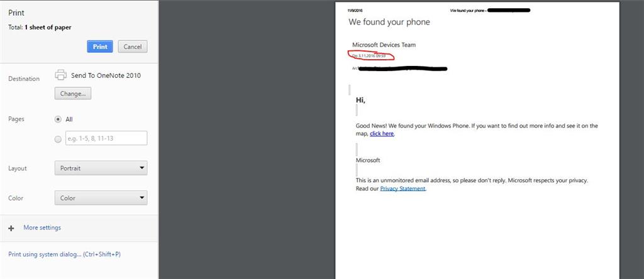Focus the page range input field
Screen dimensions: 644x279
tap(106, 138)
